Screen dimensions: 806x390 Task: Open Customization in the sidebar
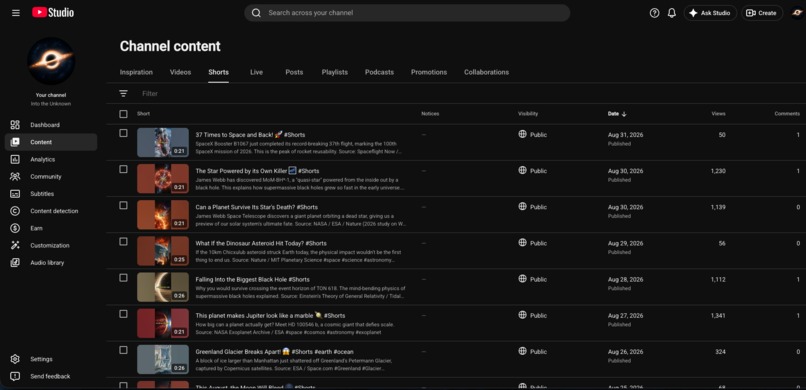(x=51, y=246)
